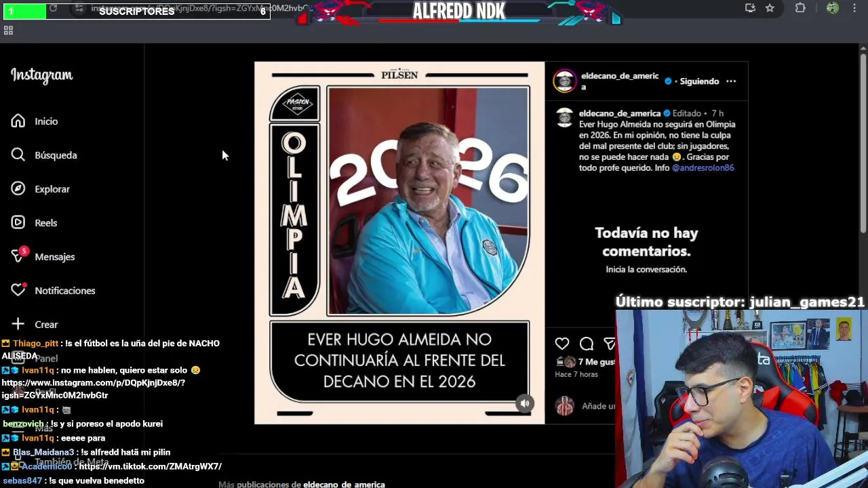This screenshot has width=868, height=488.
Task: Open browser extensions puzzle icon
Action: 800,8
